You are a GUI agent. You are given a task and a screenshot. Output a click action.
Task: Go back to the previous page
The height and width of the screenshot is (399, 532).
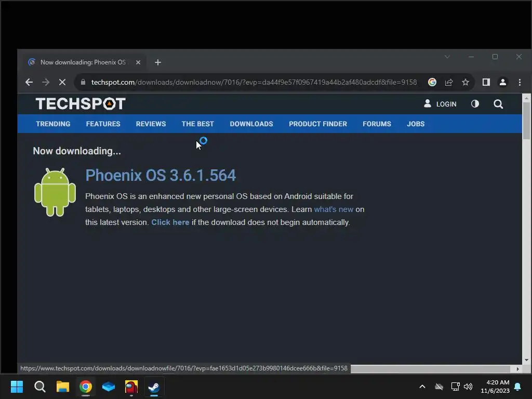tap(29, 82)
